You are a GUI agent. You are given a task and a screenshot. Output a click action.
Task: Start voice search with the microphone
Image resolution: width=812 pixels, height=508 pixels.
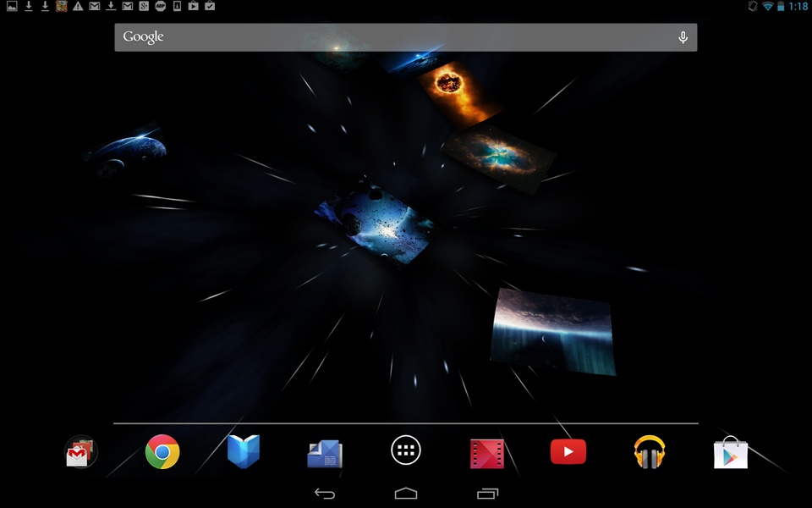[683, 37]
